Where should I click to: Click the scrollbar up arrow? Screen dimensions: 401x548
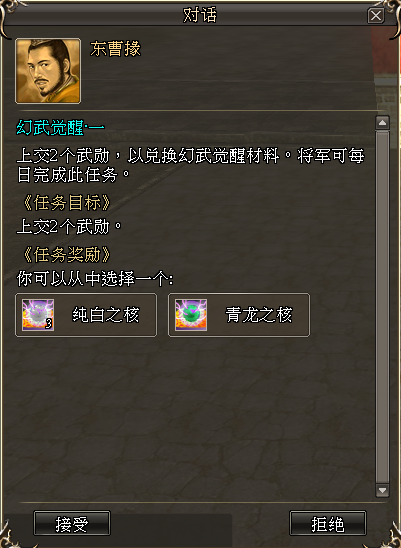click(382, 123)
